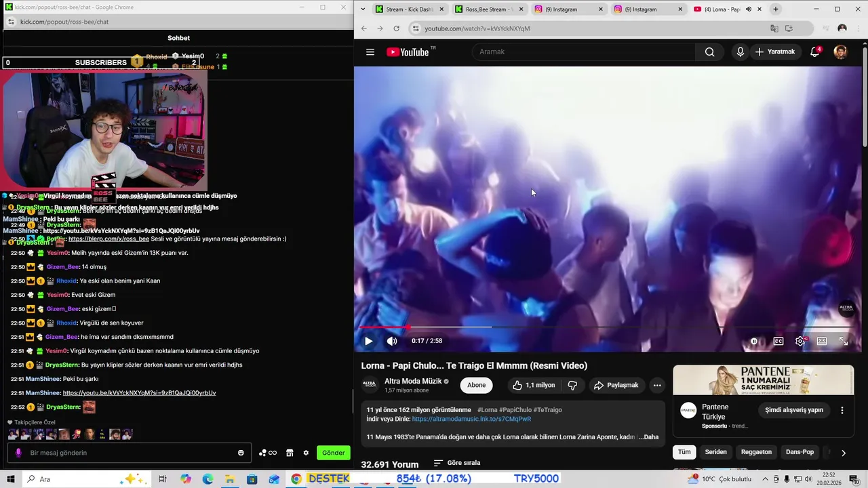Open the YouTube account avatar menu
The width and height of the screenshot is (868, 488).
click(840, 52)
